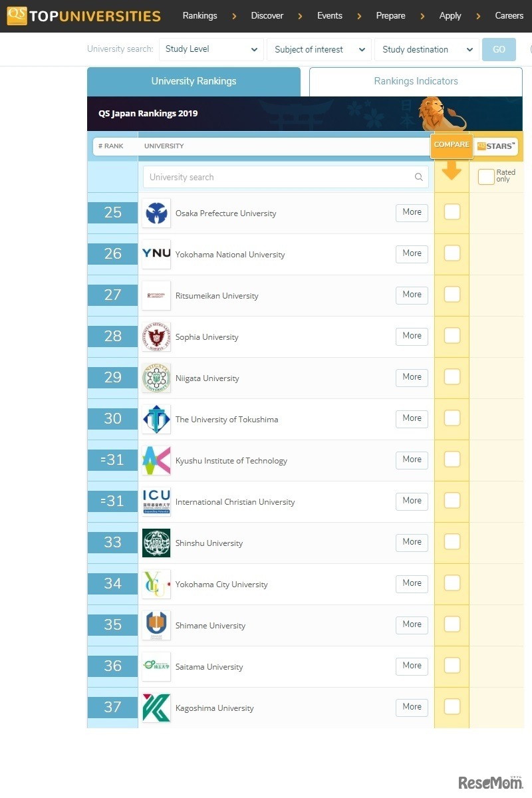Viewport: 532px width, 798px height.
Task: Switch to University Rankings tab
Action: click(x=194, y=82)
